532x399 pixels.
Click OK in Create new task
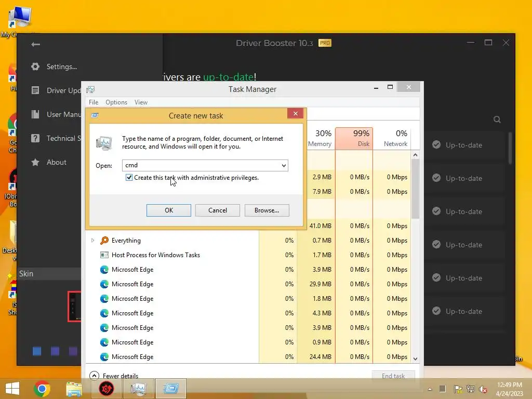(169, 210)
